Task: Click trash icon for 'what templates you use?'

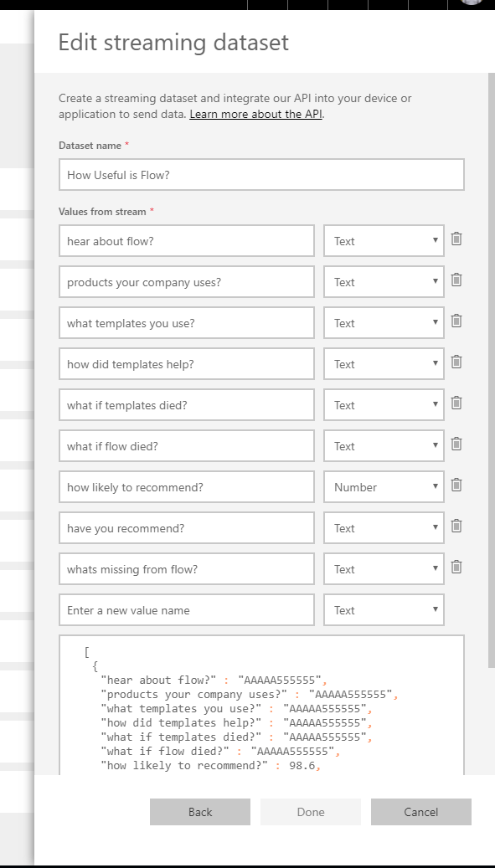Action: pyautogui.click(x=456, y=321)
